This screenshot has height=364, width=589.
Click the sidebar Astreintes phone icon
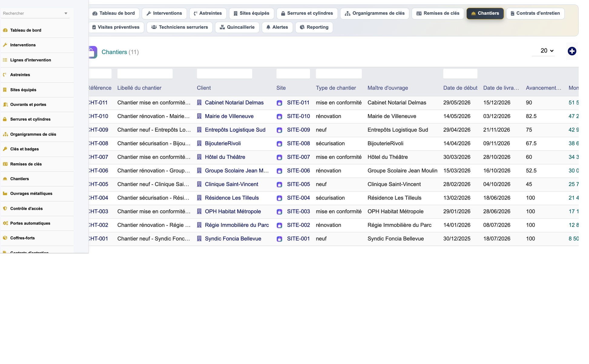click(x=5, y=75)
